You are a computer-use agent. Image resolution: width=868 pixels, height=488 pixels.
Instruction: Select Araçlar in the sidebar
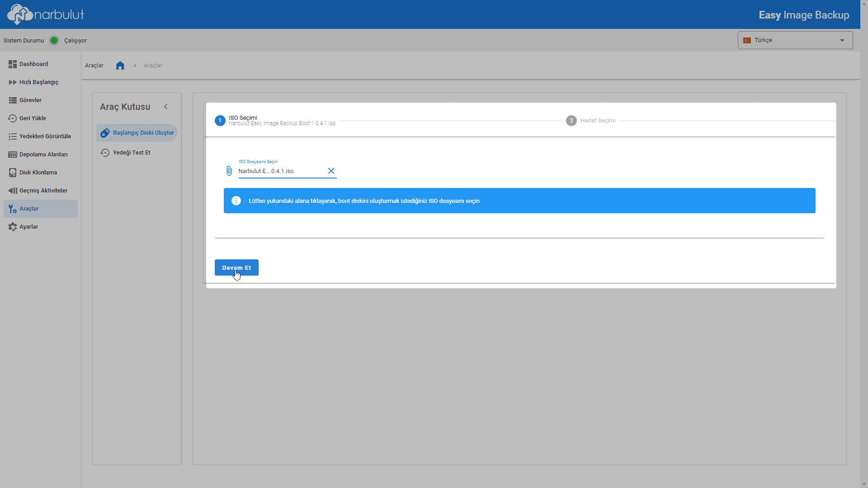41,209
